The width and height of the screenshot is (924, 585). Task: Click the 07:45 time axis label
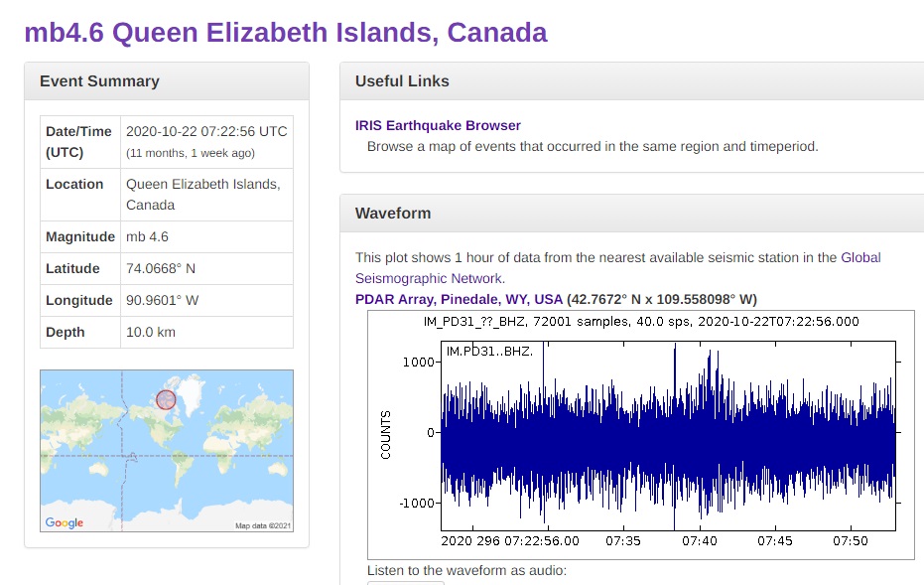point(775,540)
